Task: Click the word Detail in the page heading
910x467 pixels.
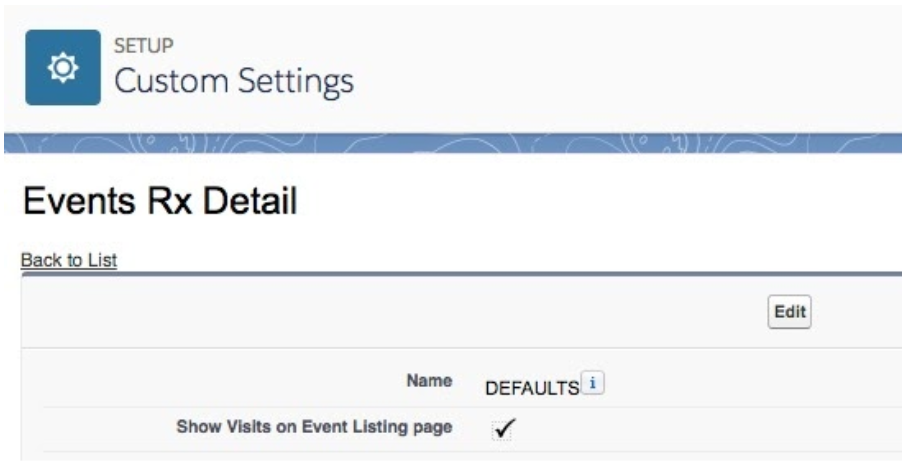Action: pos(250,201)
